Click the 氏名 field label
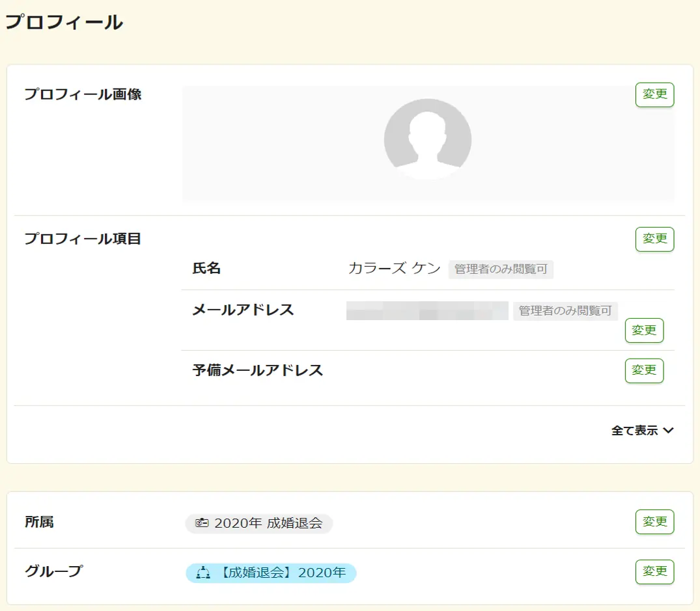 (206, 269)
